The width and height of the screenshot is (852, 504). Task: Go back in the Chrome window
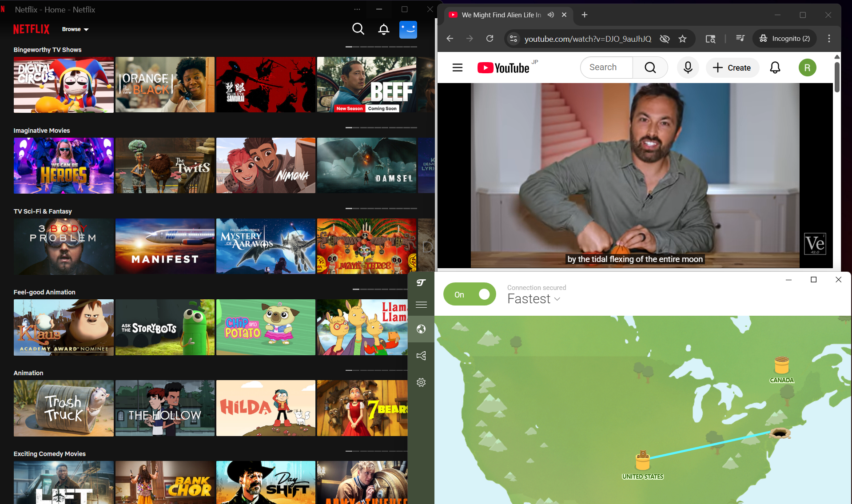click(450, 39)
